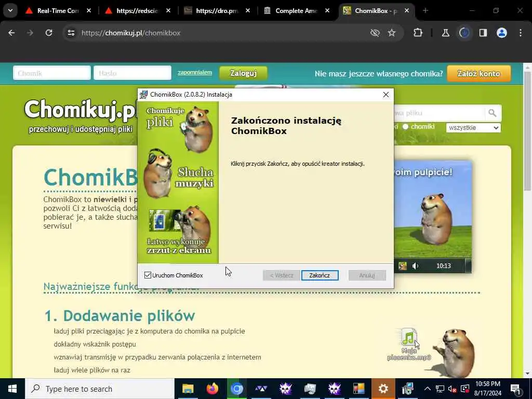This screenshot has height=399, width=532.
Task: Open the Windows Start menu
Action: tap(12, 389)
